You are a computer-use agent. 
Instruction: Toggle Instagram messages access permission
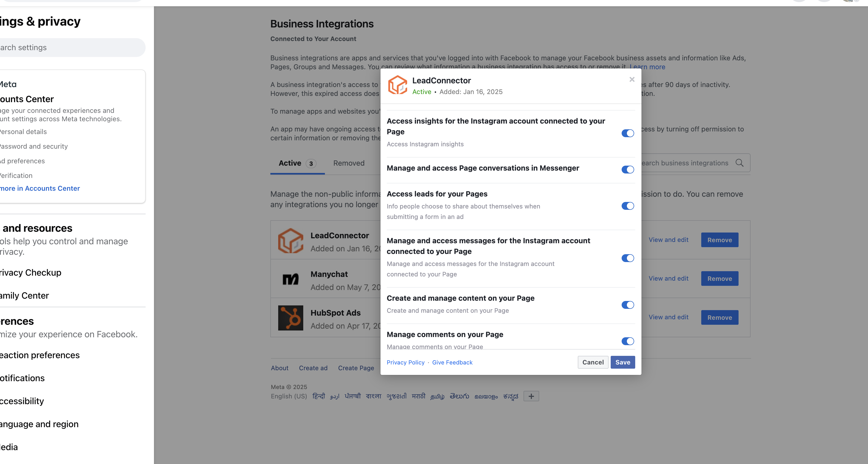coord(627,258)
